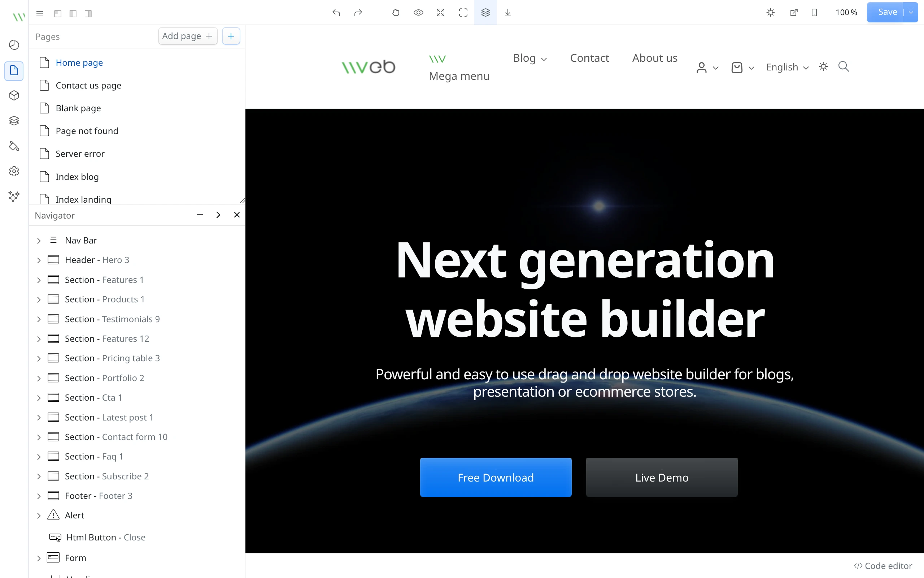Toggle the preview eye icon
Viewport: 924px width, 578px height.
(x=418, y=13)
